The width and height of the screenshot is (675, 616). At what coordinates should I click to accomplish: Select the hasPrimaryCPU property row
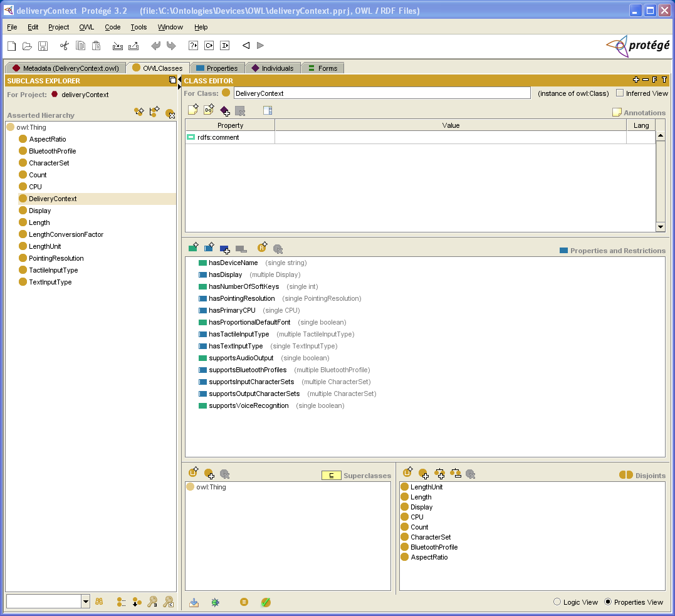(232, 310)
